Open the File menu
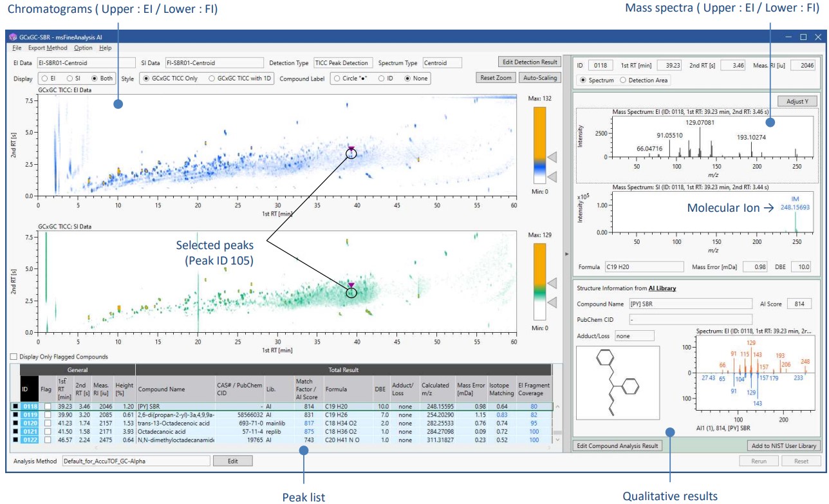The width and height of the screenshot is (829, 504). tap(17, 48)
